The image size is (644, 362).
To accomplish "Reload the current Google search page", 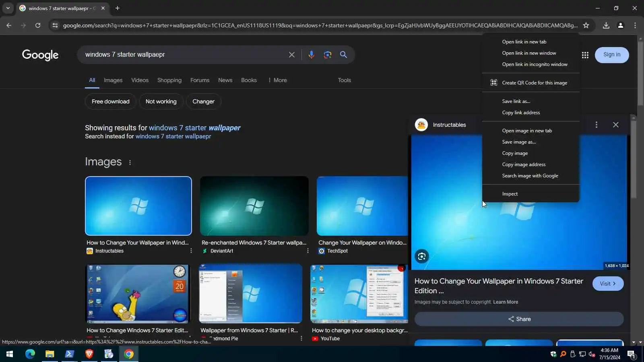I will pyautogui.click(x=38, y=25).
